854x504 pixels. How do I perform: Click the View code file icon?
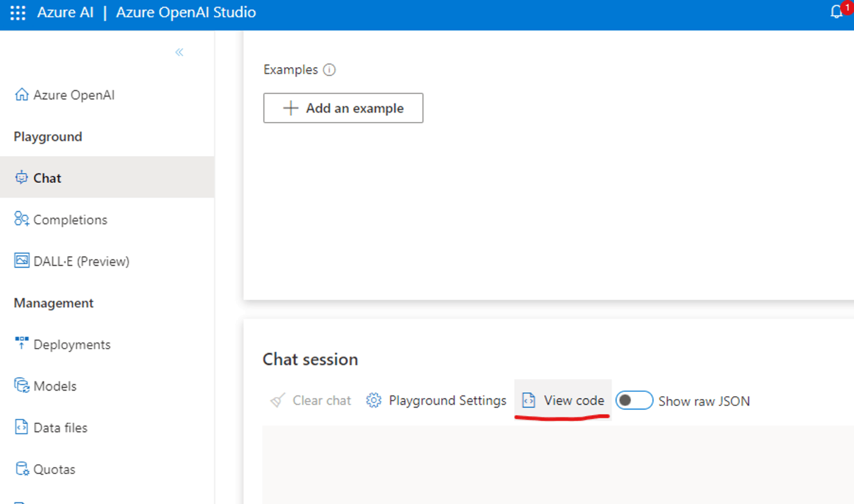529,400
